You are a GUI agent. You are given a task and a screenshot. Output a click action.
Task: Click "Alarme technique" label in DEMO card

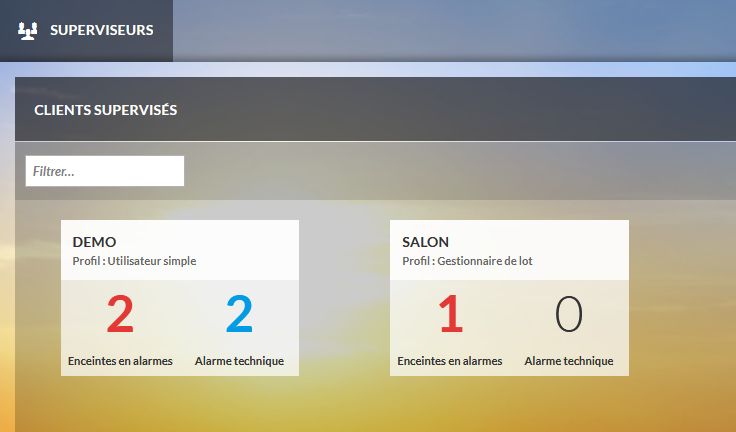[x=239, y=361]
